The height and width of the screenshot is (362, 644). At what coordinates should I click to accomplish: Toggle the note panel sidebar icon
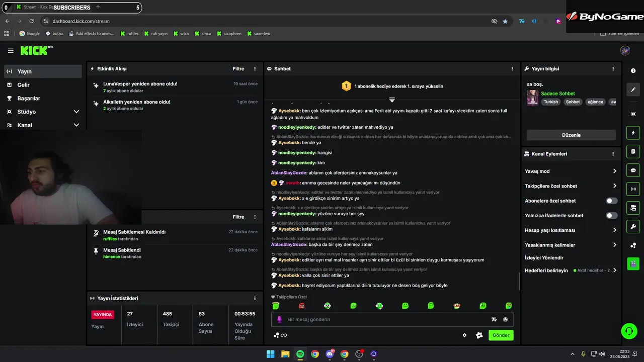click(x=633, y=151)
